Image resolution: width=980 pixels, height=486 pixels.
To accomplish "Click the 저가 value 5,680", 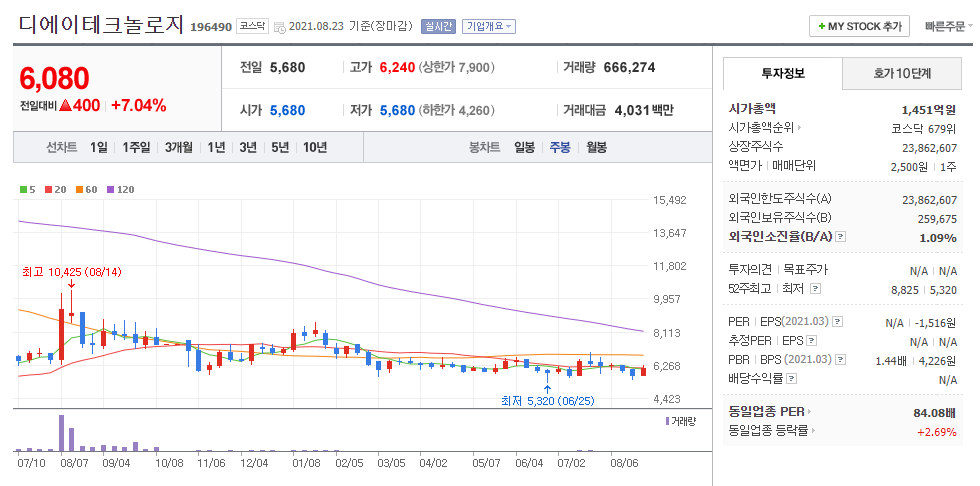I will (x=398, y=111).
